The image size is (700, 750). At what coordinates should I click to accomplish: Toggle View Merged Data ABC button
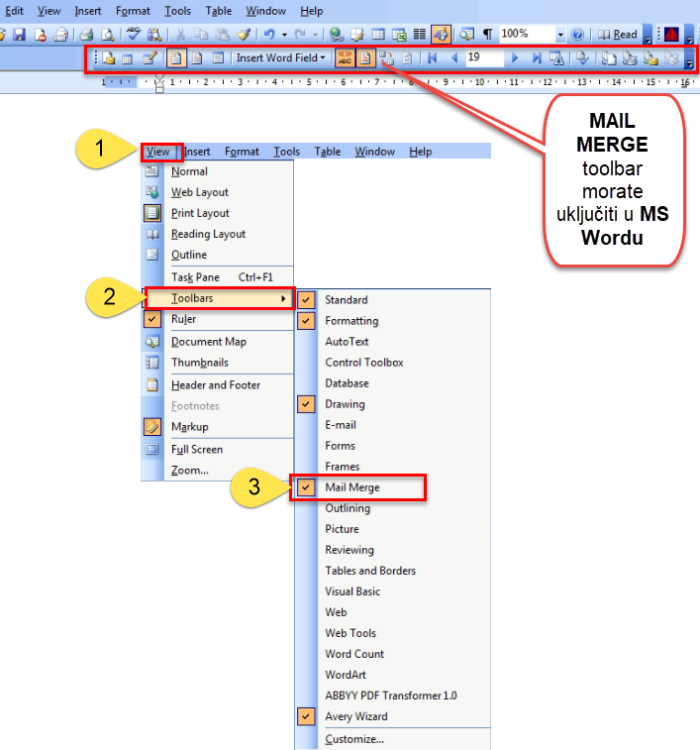pos(345,58)
